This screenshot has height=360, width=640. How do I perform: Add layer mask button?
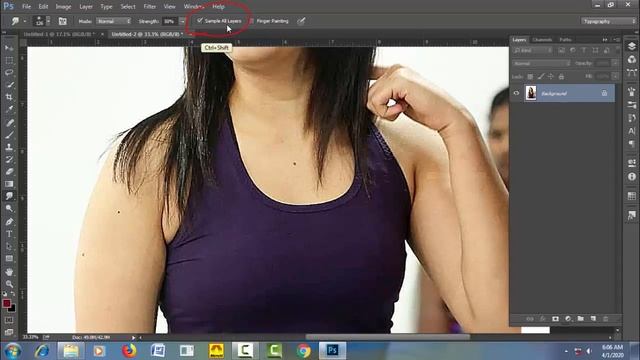coord(555,318)
